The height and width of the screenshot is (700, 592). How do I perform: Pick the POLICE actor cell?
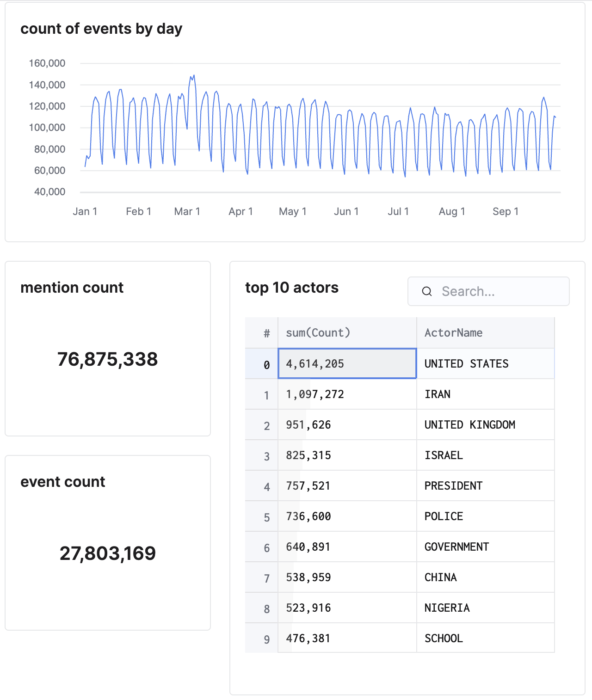(x=486, y=516)
